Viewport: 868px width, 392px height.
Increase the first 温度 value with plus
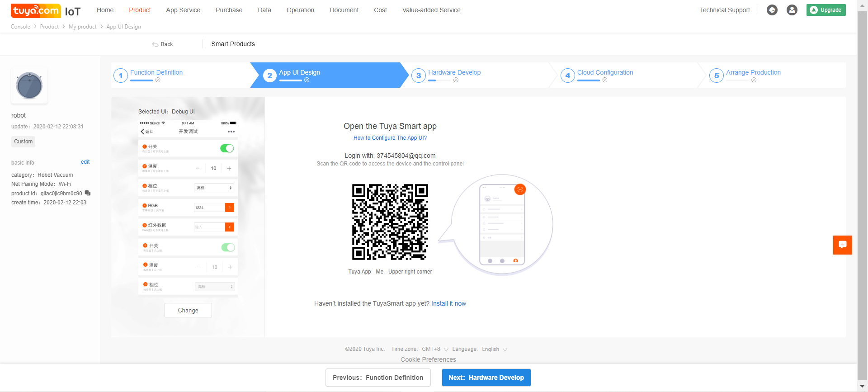229,168
